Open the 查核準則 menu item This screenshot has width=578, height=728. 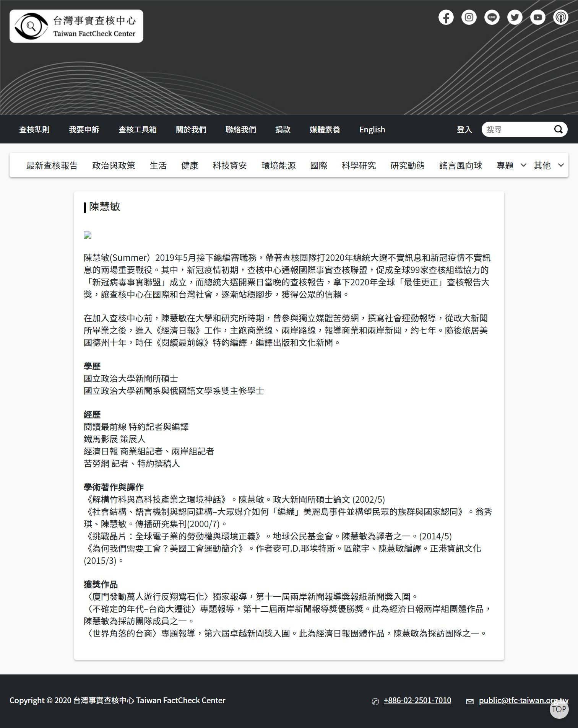coord(34,129)
